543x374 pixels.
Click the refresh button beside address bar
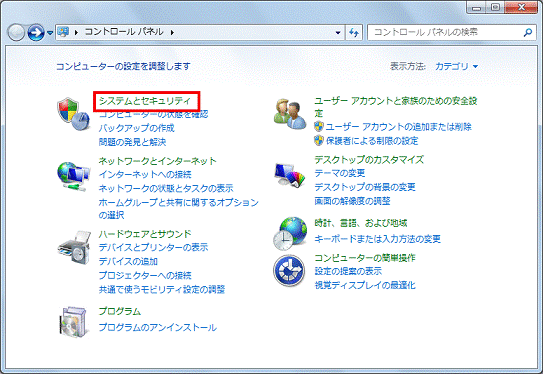click(354, 33)
